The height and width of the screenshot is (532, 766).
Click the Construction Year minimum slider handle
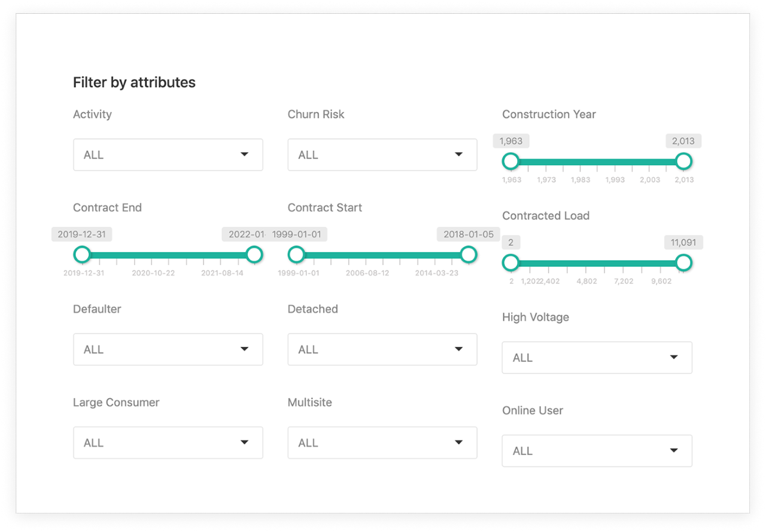[x=510, y=161]
